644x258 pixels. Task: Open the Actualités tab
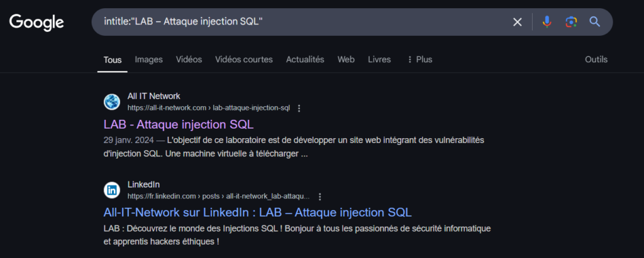click(305, 60)
